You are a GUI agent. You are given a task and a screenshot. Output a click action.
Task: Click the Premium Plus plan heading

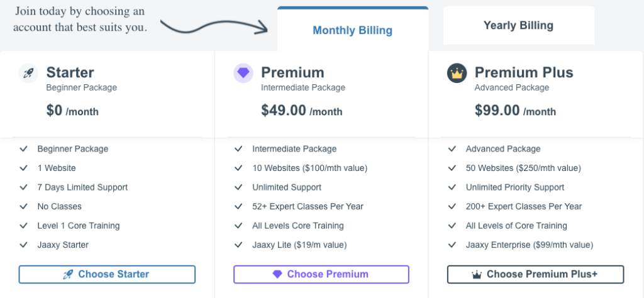tap(524, 72)
